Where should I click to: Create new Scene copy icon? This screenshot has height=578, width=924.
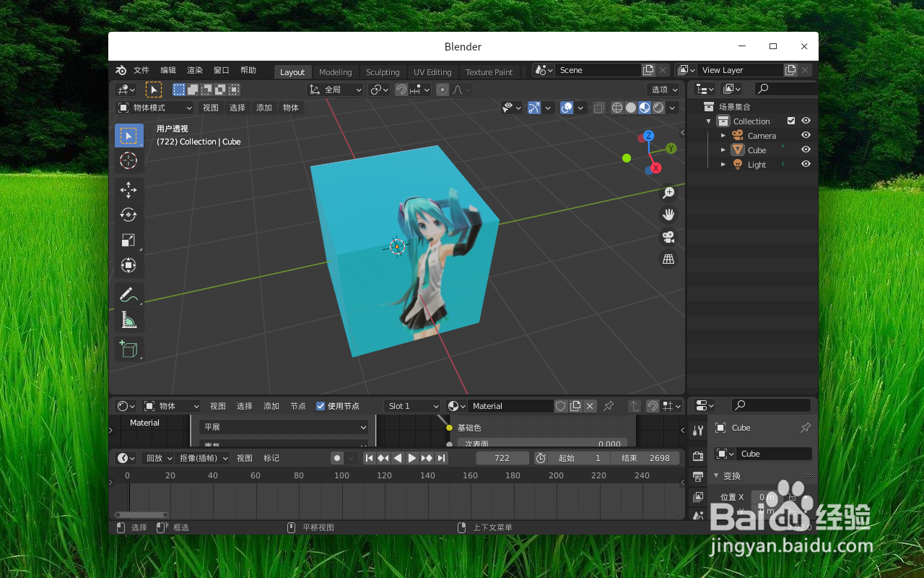[648, 70]
